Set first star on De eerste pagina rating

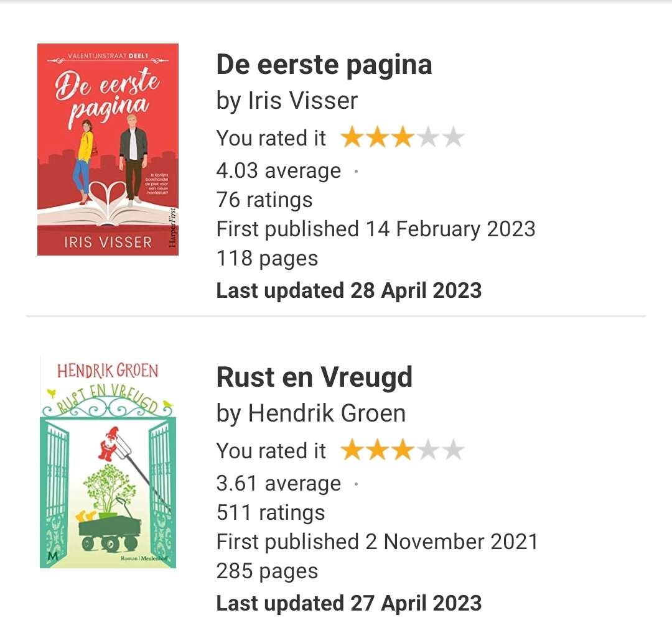352,137
